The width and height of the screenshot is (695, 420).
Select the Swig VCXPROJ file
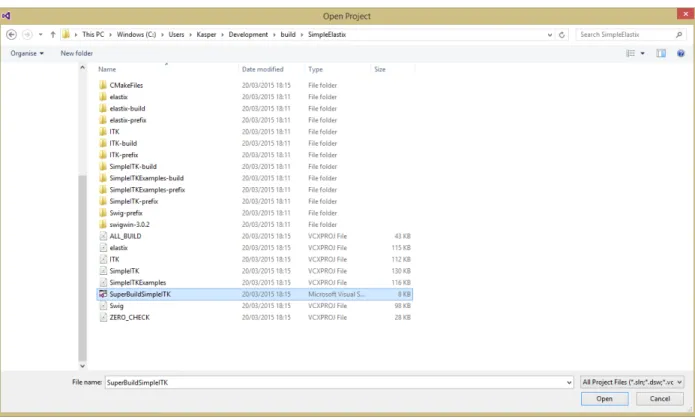click(255, 306)
